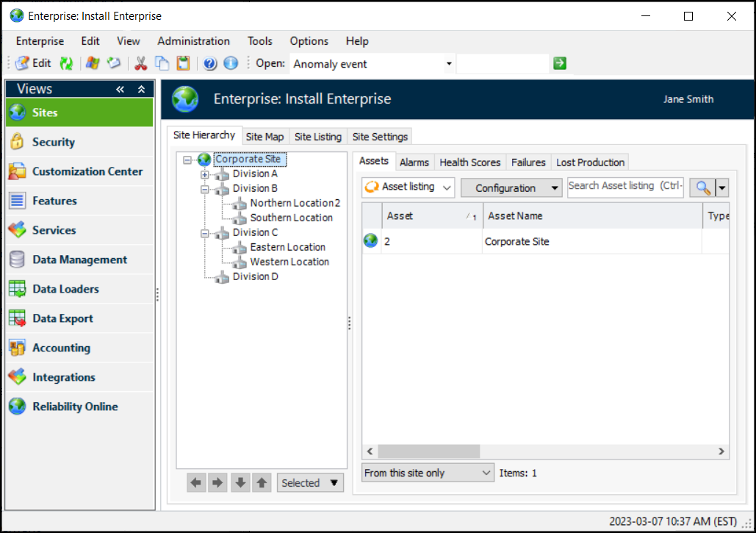
Task: Select Southern Location in the tree
Action: pos(291,218)
